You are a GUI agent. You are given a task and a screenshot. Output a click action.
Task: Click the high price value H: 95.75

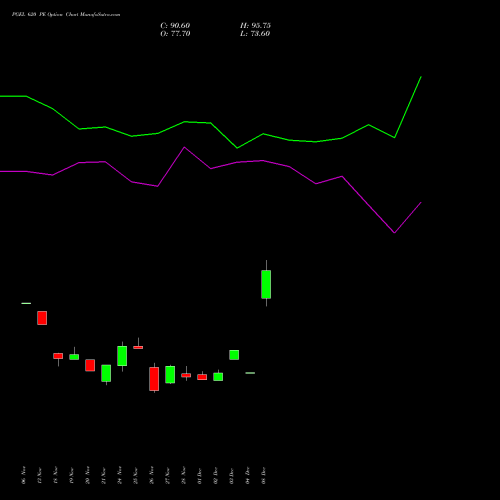pyautogui.click(x=255, y=26)
